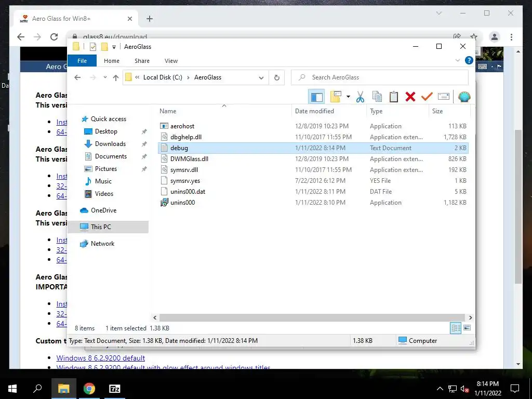The image size is (532, 399).
Task: Open Explorer help question mark icon
Action: click(x=469, y=60)
